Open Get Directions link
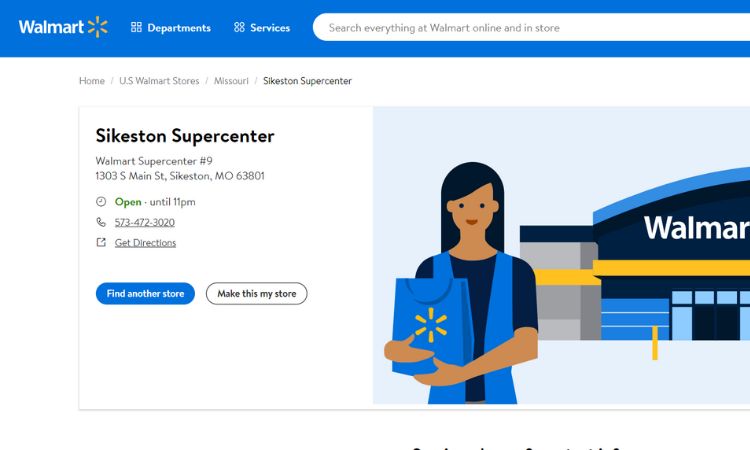 pos(145,243)
